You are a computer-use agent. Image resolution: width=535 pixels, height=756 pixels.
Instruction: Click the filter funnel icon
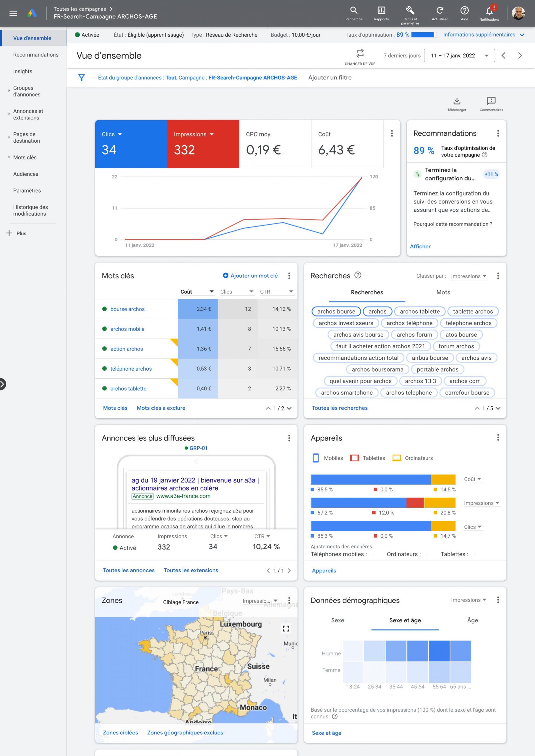[81, 77]
